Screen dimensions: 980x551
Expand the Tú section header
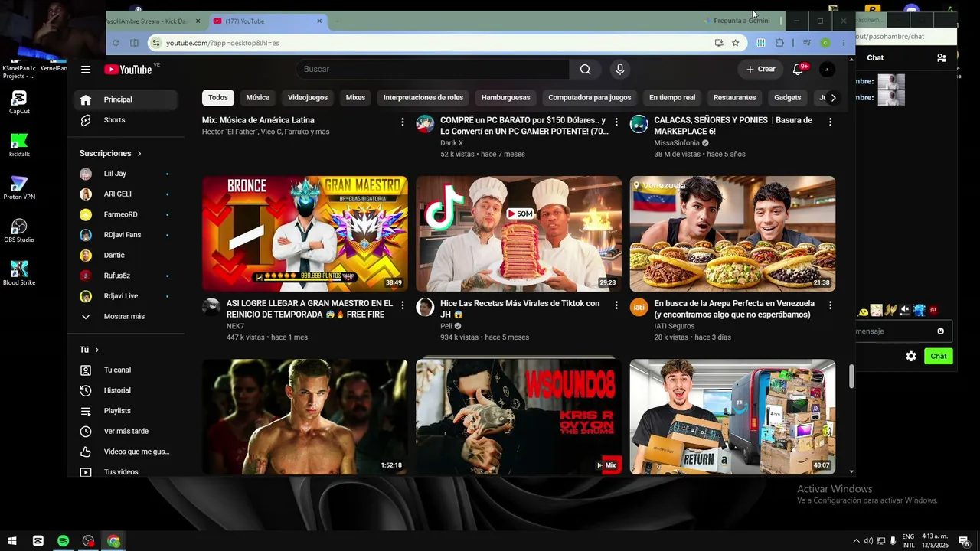pyautogui.click(x=90, y=350)
